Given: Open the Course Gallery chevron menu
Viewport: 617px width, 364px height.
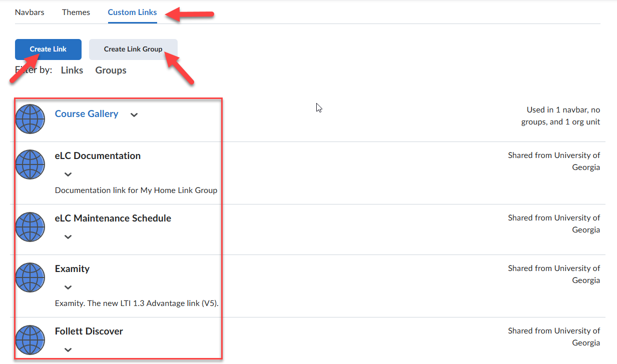Looking at the screenshot, I should (x=134, y=114).
